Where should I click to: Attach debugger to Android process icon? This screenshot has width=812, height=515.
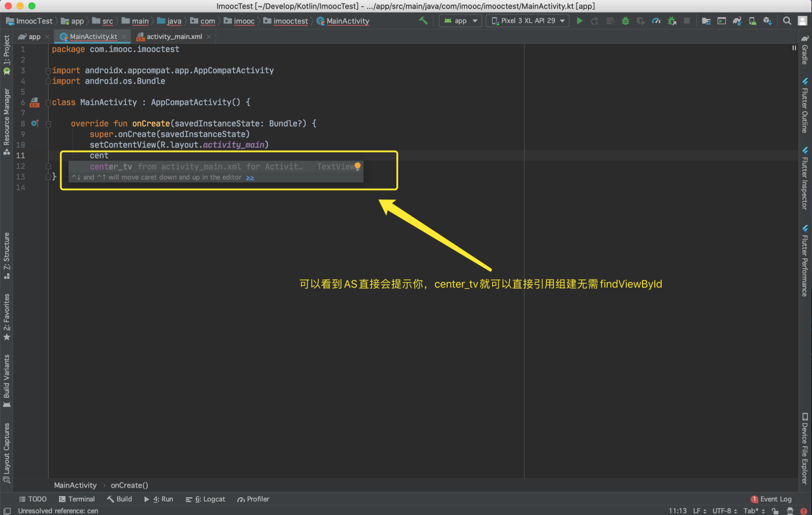pos(672,21)
